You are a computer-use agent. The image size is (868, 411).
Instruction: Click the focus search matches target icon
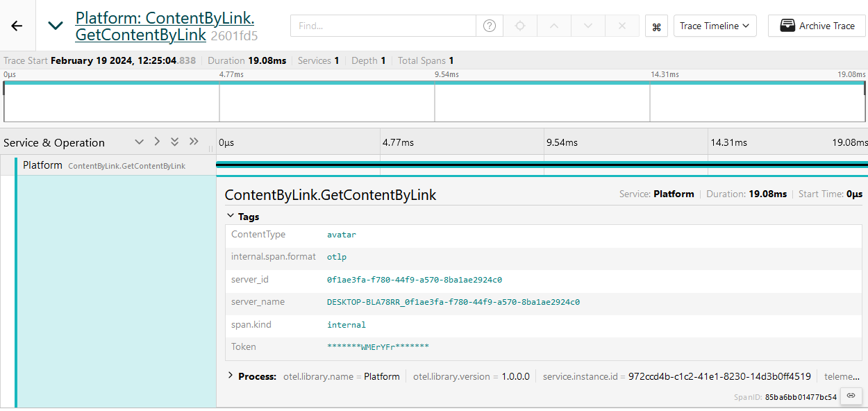(520, 26)
